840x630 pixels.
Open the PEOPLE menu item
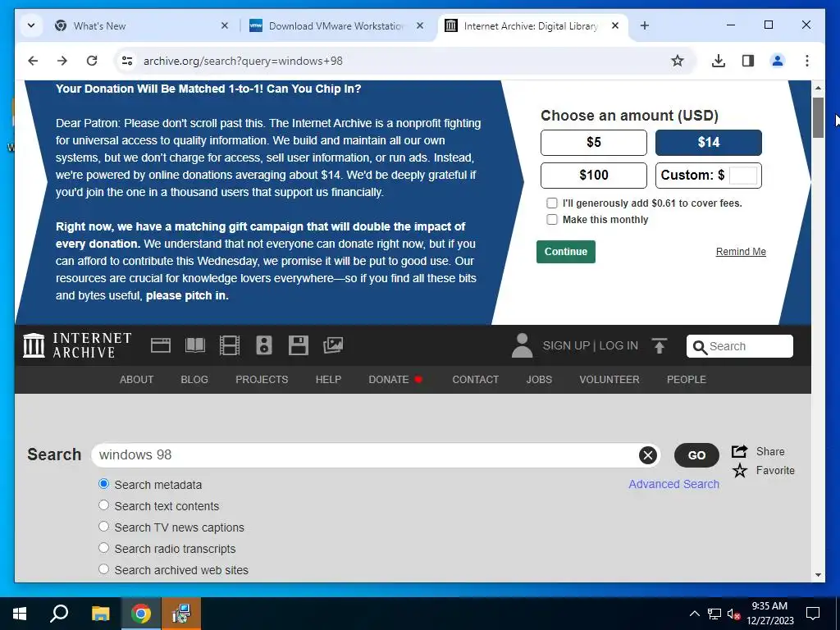[x=687, y=379]
